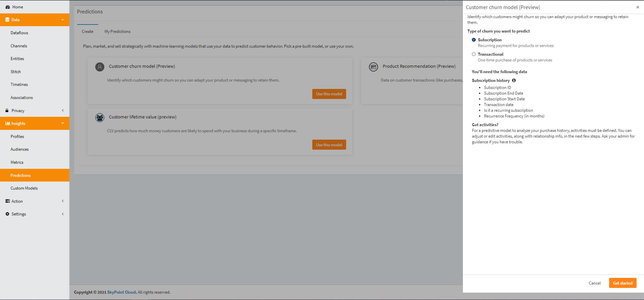Image resolution: width=644 pixels, height=300 pixels.
Task: Open the SkyPoint Cloud footer link
Action: point(121,292)
